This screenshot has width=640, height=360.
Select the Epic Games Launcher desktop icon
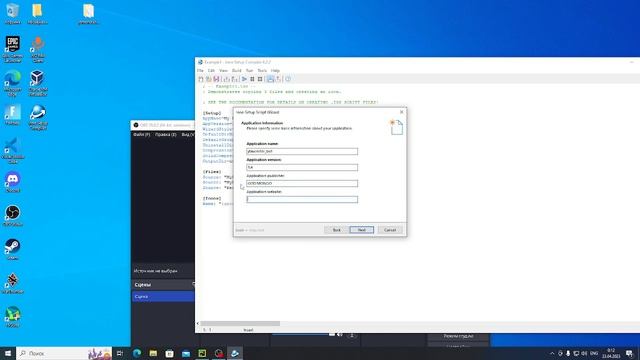[13, 49]
